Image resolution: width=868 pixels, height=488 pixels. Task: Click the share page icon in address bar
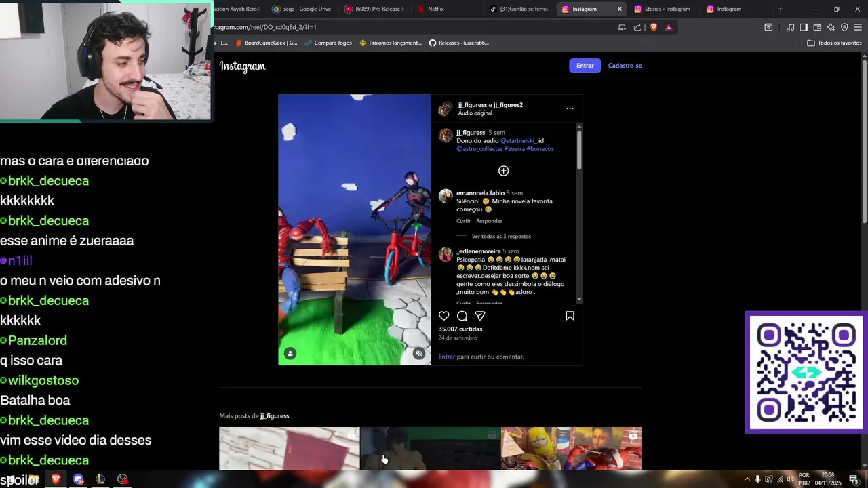point(637,27)
